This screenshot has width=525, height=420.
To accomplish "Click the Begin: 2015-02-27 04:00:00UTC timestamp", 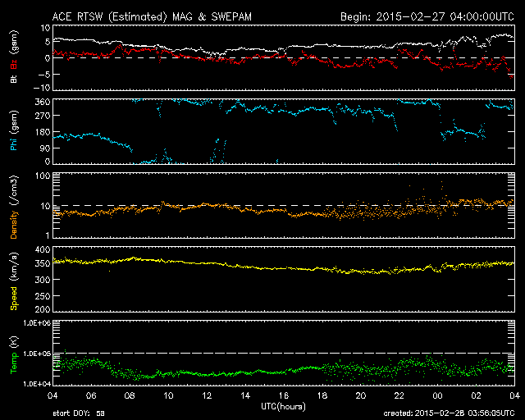I will coord(427,16).
